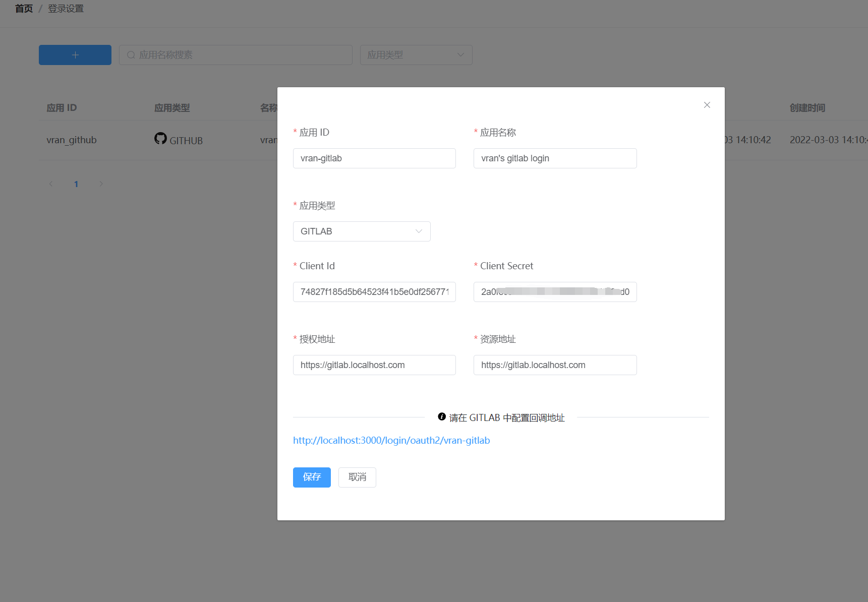868x602 pixels.
Task: Click the 取消 button
Action: [x=357, y=477]
